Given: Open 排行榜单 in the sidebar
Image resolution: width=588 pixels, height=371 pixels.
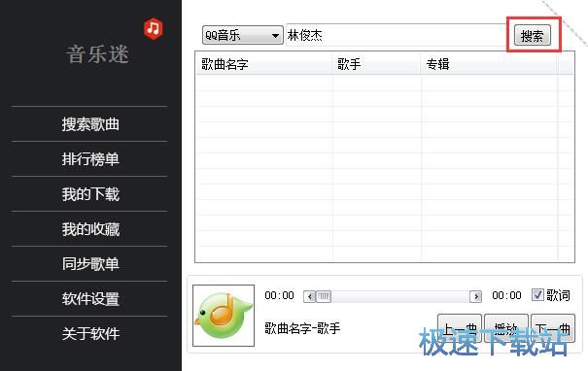Looking at the screenshot, I should [x=90, y=159].
